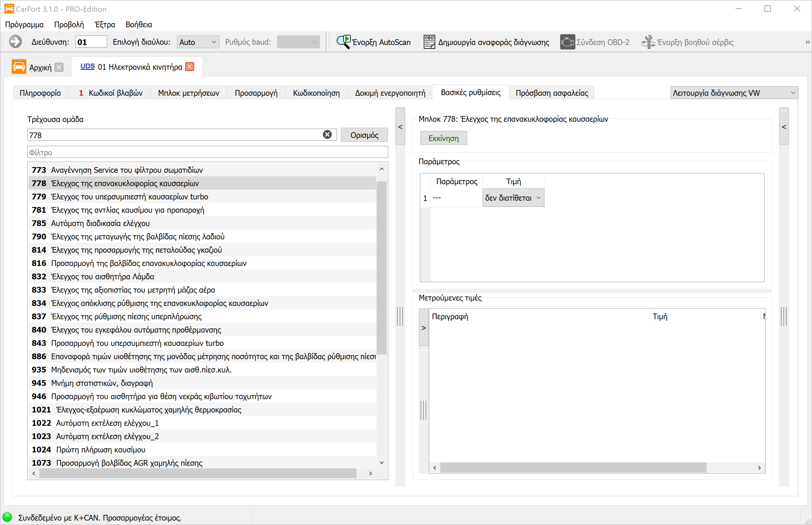Click the group list vertical scrollbar thumb
Image resolution: width=812 pixels, height=525 pixels.
pyautogui.click(x=381, y=268)
